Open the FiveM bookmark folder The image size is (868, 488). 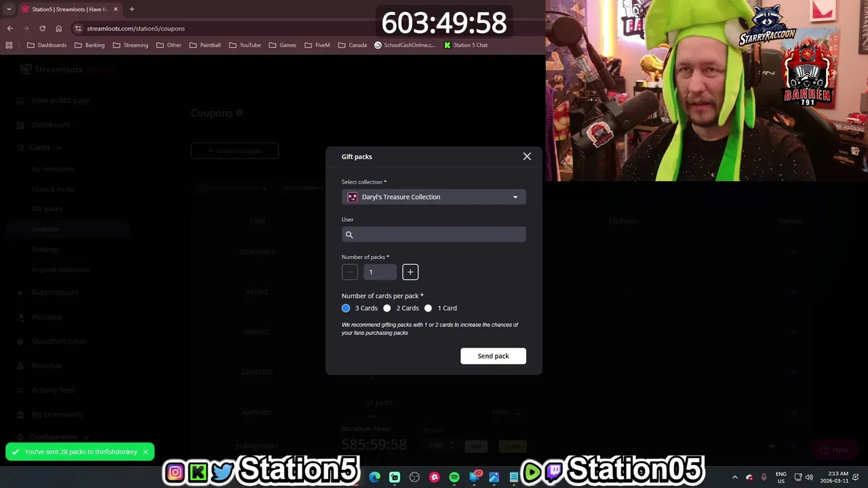[317, 45]
